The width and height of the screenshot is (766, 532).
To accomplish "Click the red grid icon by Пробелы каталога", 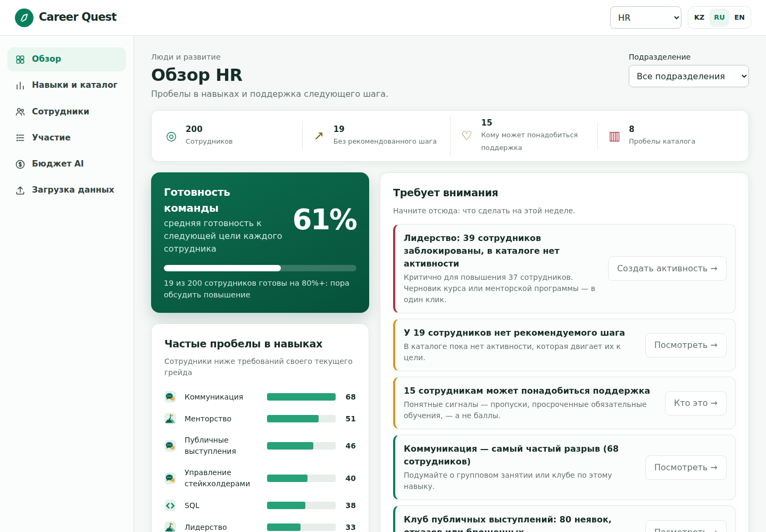I will pyautogui.click(x=614, y=136).
